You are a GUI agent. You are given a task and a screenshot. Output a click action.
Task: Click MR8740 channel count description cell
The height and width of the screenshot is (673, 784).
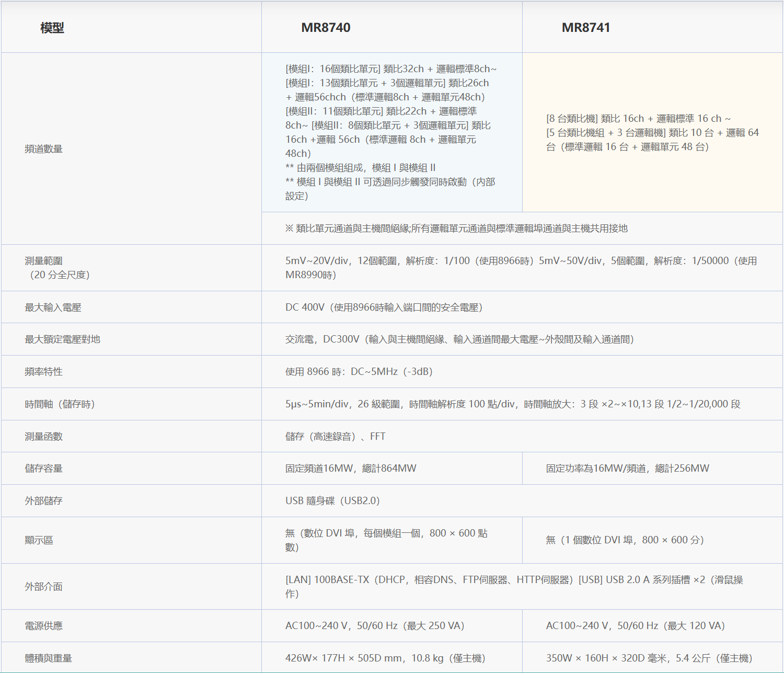click(x=391, y=132)
